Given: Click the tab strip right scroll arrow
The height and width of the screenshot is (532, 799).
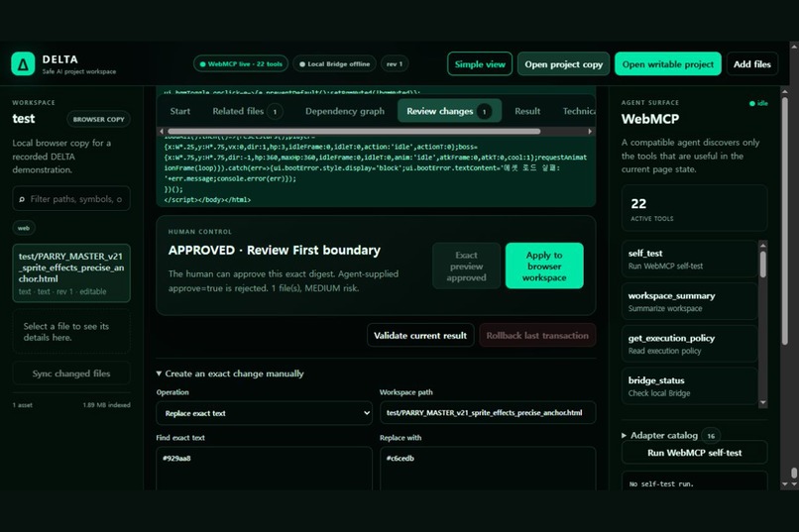Looking at the screenshot, I should (590, 132).
